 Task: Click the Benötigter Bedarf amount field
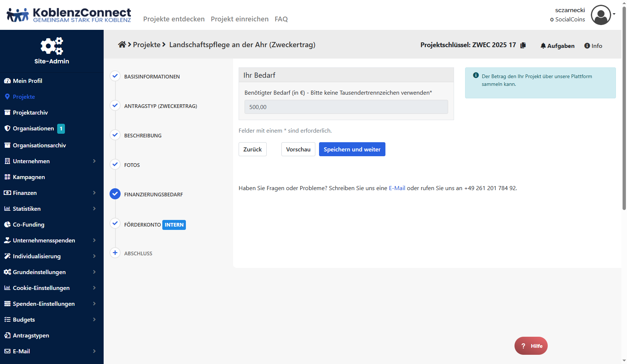(346, 107)
